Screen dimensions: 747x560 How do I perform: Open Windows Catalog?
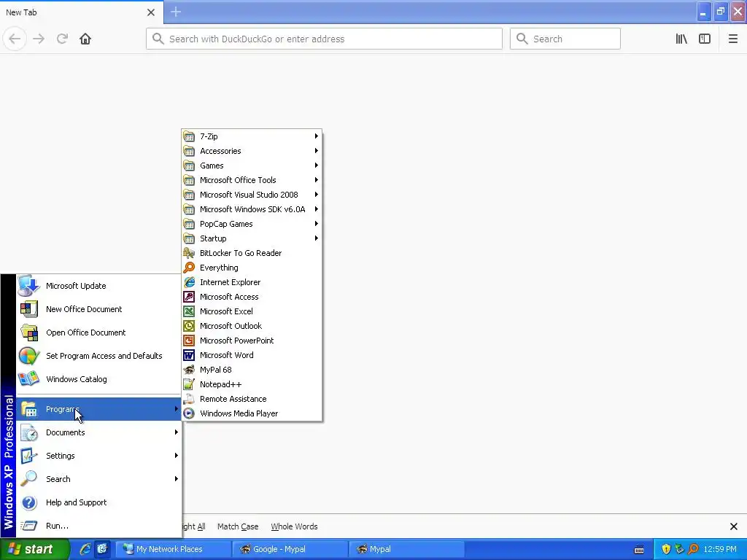pyautogui.click(x=98, y=379)
